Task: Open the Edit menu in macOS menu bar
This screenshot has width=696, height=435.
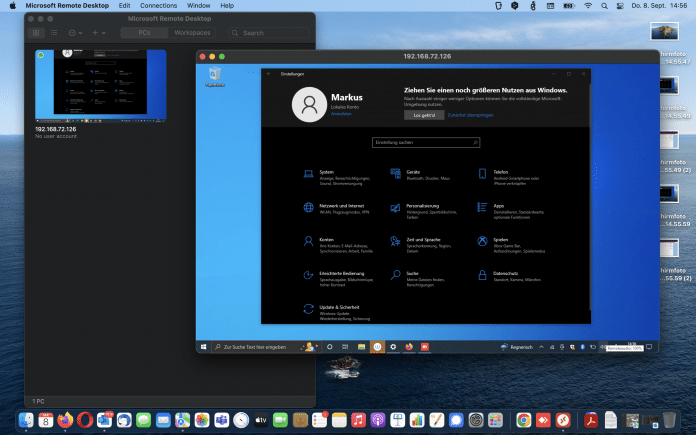Action: [x=124, y=6]
